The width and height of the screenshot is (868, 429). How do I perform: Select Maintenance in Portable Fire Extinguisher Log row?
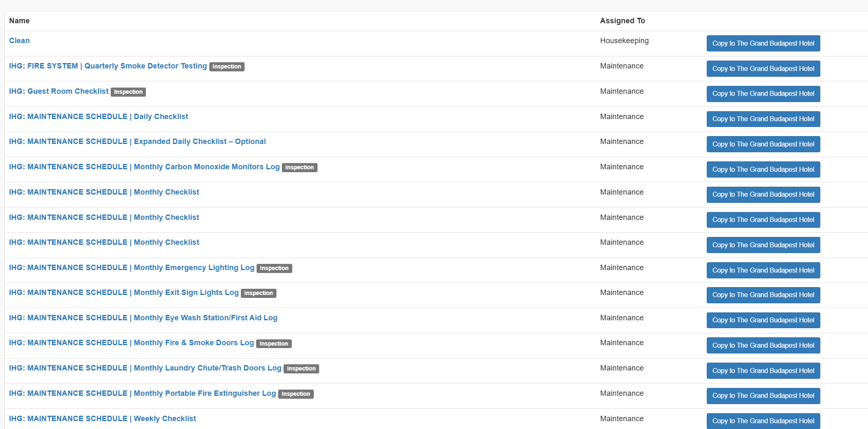(x=622, y=393)
